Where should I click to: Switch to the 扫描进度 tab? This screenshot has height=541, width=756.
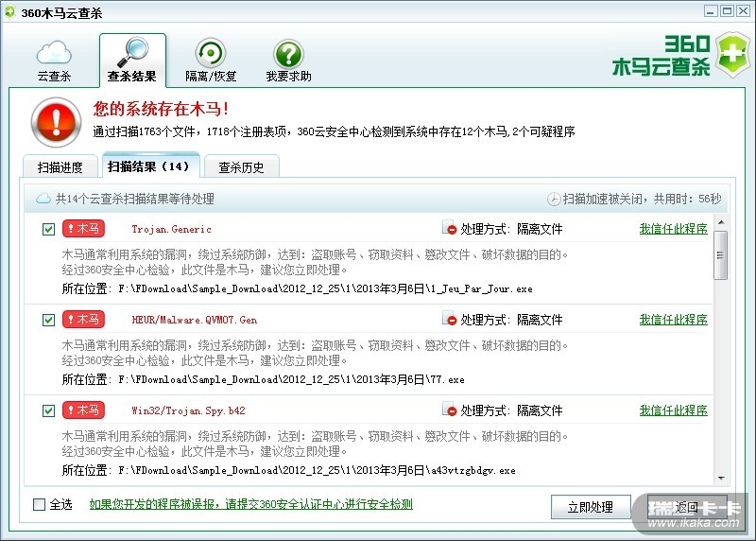tap(60, 167)
